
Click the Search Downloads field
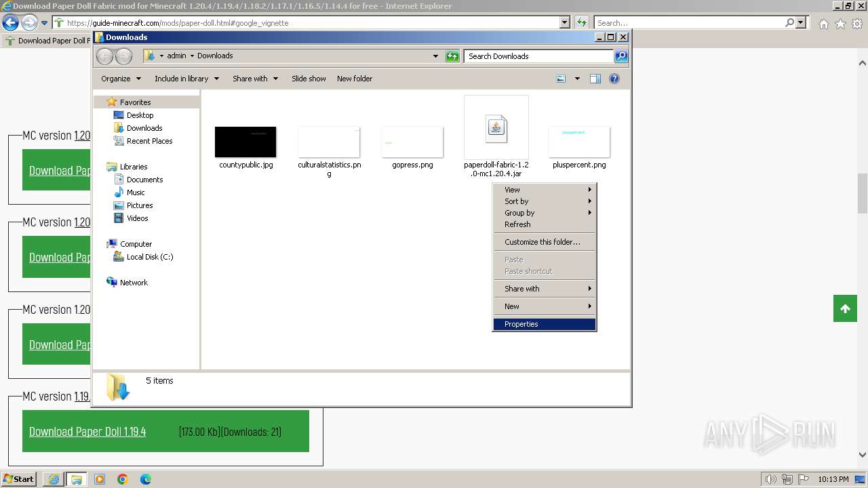click(539, 56)
